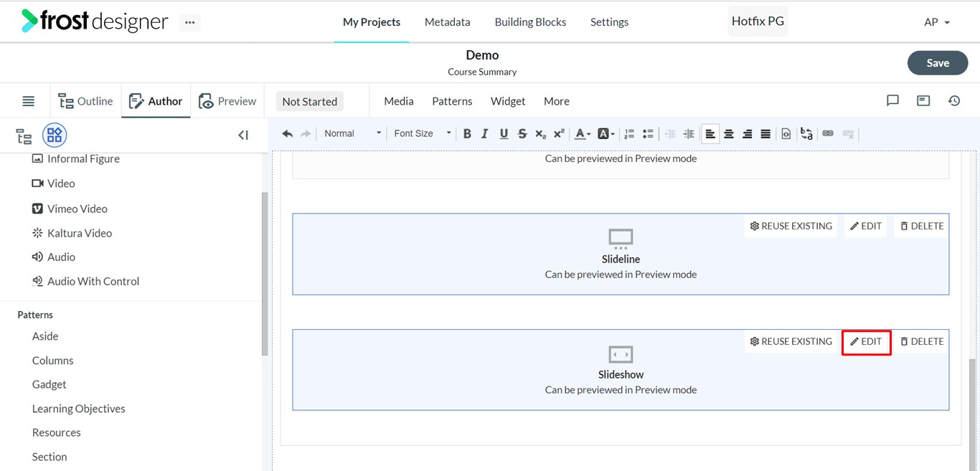Toggle bold formatting in the editor toolbar

click(467, 133)
